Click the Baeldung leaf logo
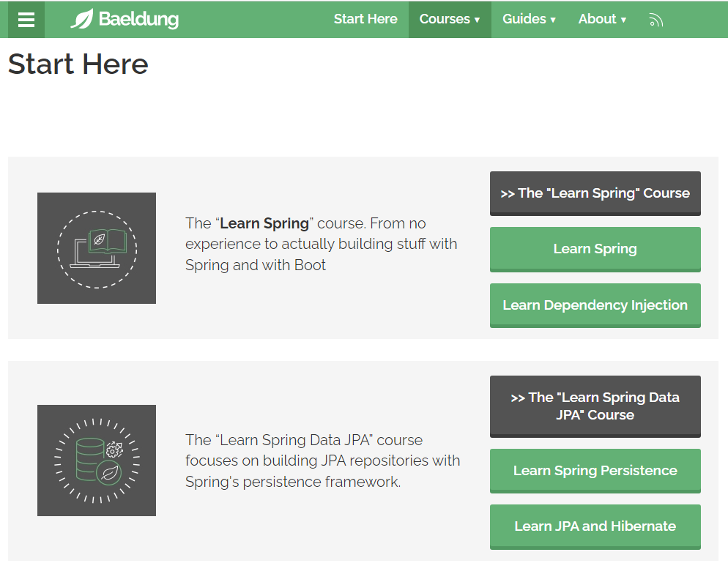This screenshot has width=728, height=574. point(125,19)
